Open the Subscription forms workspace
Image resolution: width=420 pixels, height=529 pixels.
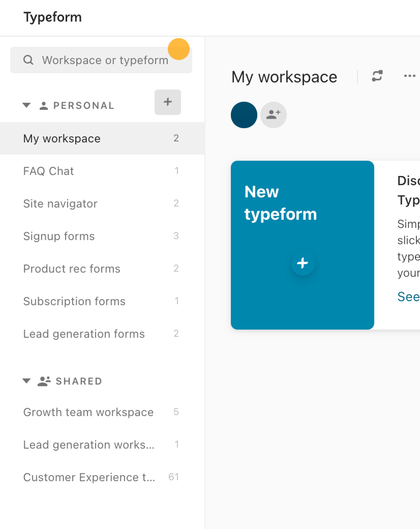(102, 301)
